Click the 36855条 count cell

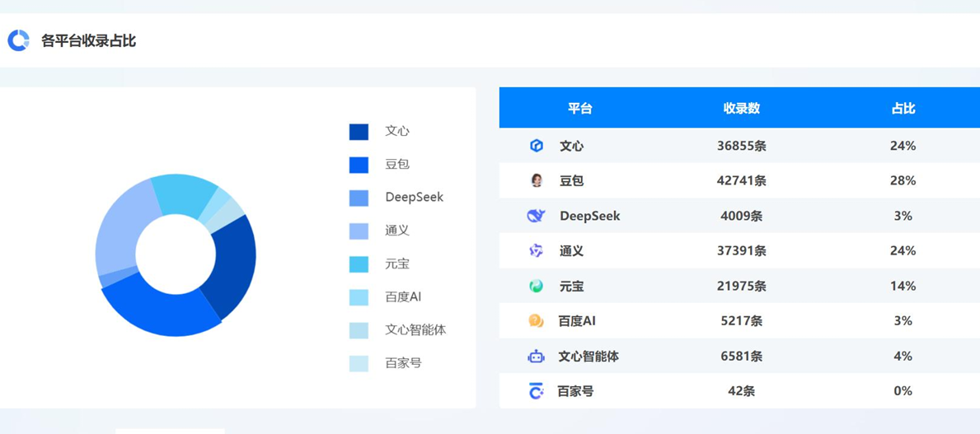click(742, 146)
